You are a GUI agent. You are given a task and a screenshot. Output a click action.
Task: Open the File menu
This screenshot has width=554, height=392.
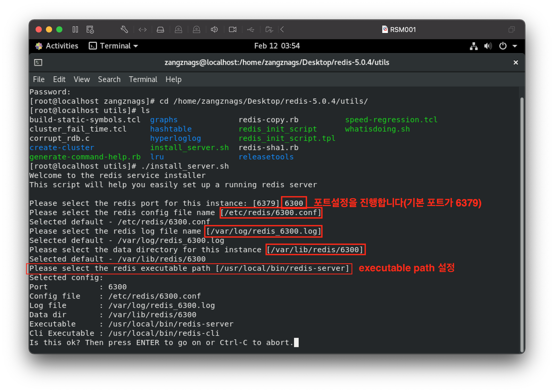pyautogui.click(x=39, y=79)
